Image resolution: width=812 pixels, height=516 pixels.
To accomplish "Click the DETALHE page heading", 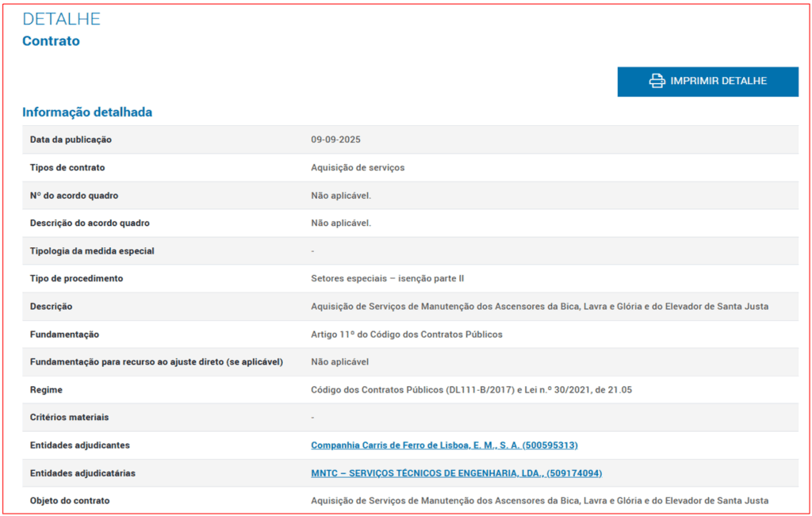I will click(x=62, y=19).
